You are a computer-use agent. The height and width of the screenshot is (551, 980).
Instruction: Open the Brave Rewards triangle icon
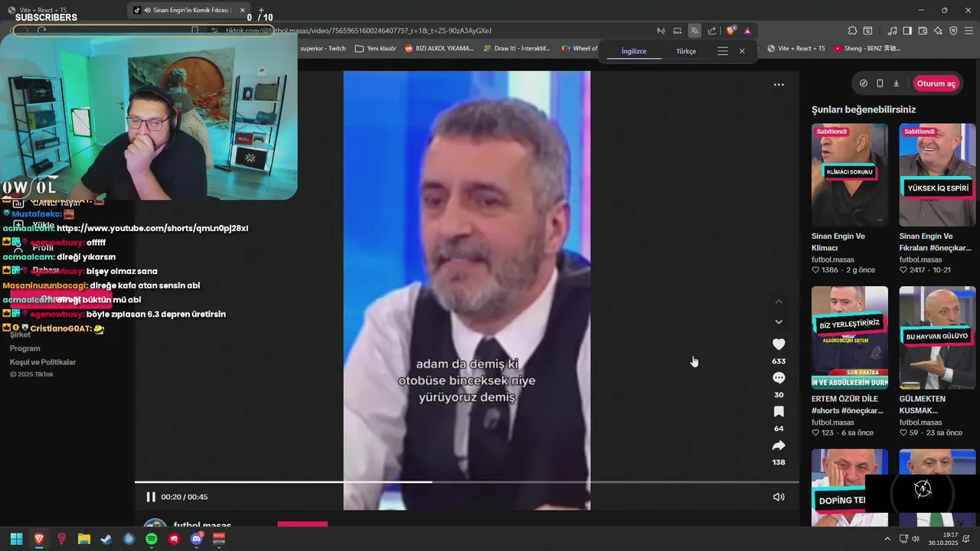[747, 31]
